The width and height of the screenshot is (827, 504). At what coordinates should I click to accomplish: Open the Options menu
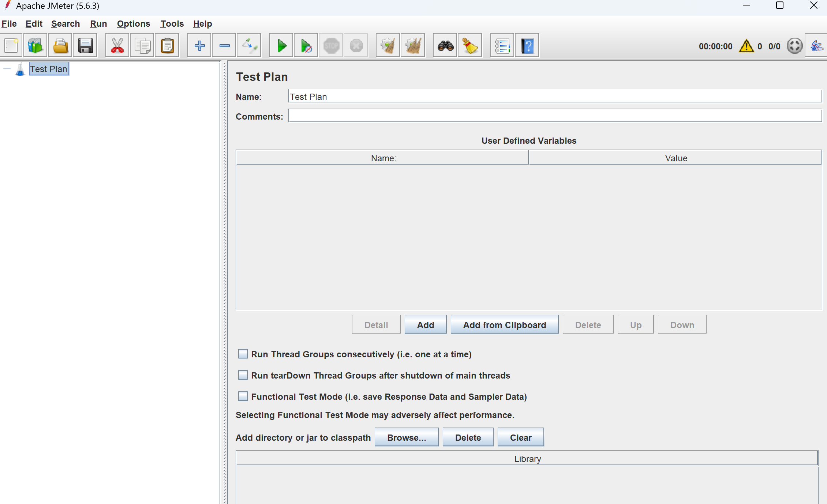point(134,24)
